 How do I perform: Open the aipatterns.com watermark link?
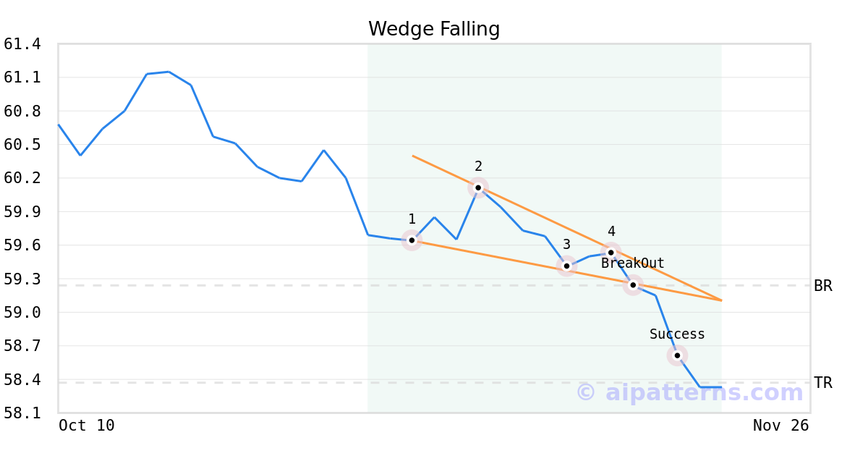(689, 392)
